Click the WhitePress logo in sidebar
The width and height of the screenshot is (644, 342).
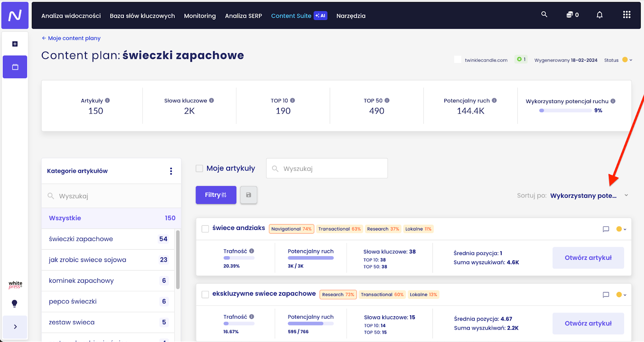click(x=15, y=285)
